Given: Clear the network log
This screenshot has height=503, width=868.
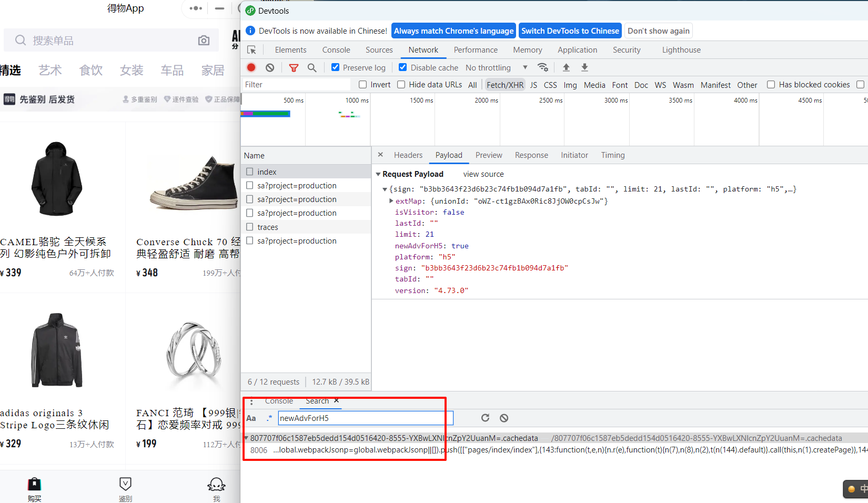Looking at the screenshot, I should 270,67.
